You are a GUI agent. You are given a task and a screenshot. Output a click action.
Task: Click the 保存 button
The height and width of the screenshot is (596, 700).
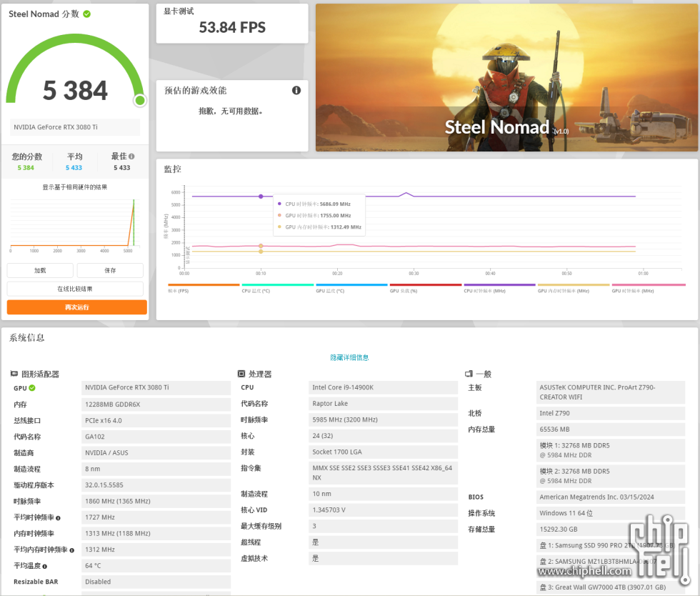click(110, 270)
